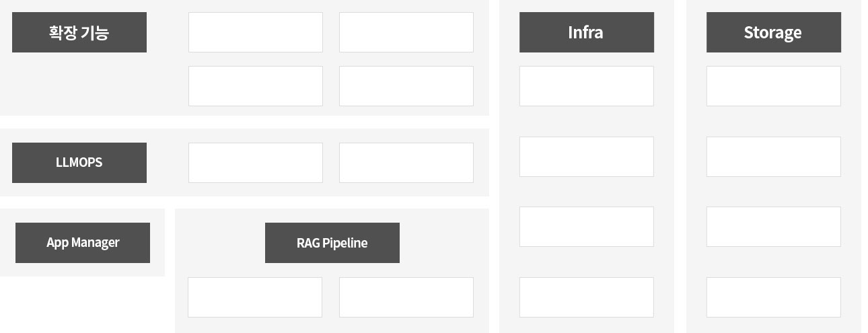The image size is (868, 333).
Task: Select the bottom empty box under Infra
Action: point(586,297)
